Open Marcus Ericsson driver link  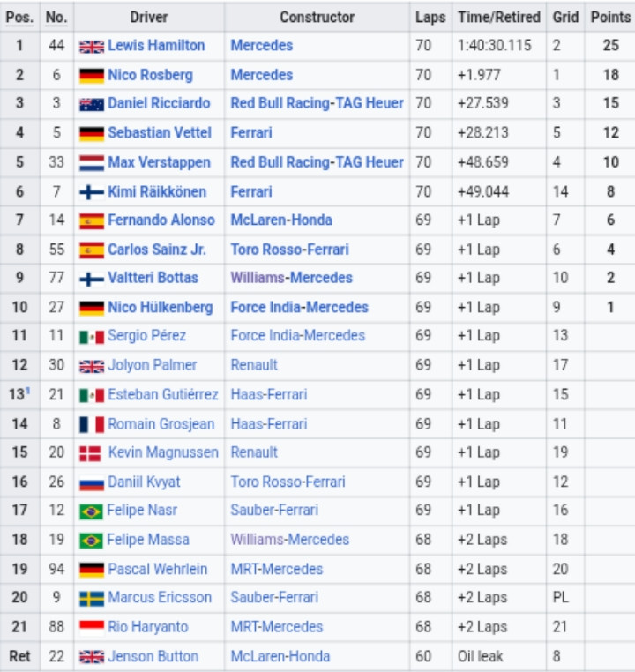(160, 597)
